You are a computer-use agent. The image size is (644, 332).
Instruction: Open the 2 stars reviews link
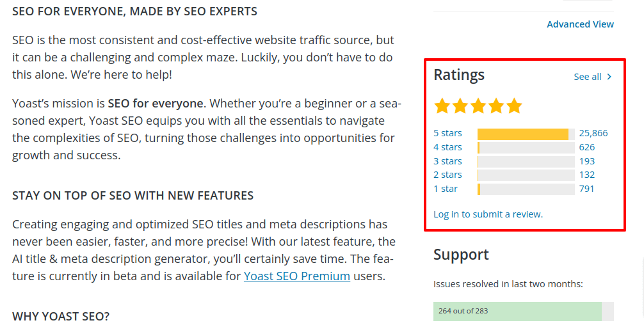pyautogui.click(x=447, y=175)
